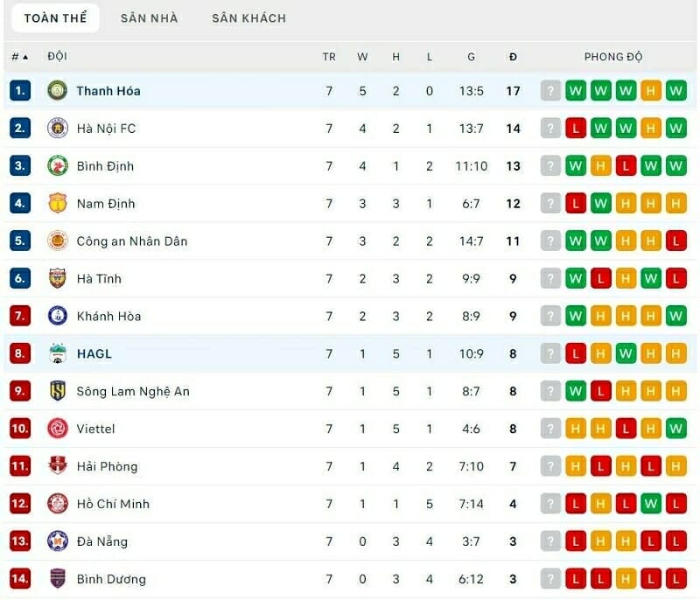700x600 pixels.
Task: Select the Toàn Thể tab
Action: (55, 17)
